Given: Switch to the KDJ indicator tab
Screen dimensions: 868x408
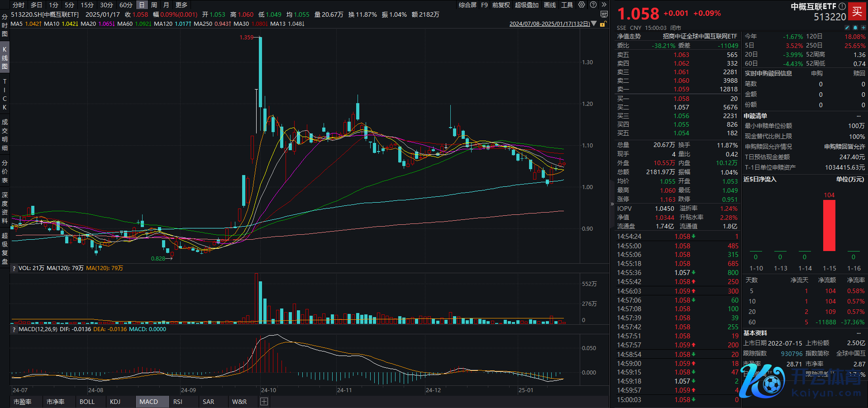Looking at the screenshot, I should coord(115,402).
